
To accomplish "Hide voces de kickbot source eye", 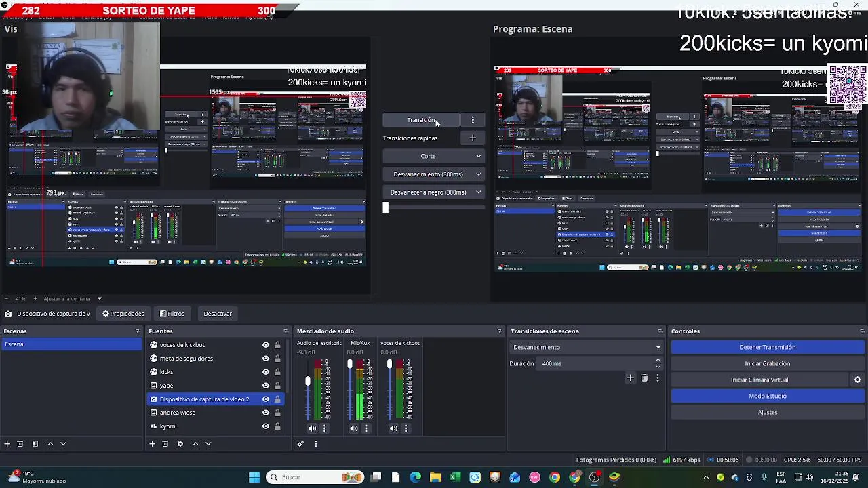I will point(266,345).
